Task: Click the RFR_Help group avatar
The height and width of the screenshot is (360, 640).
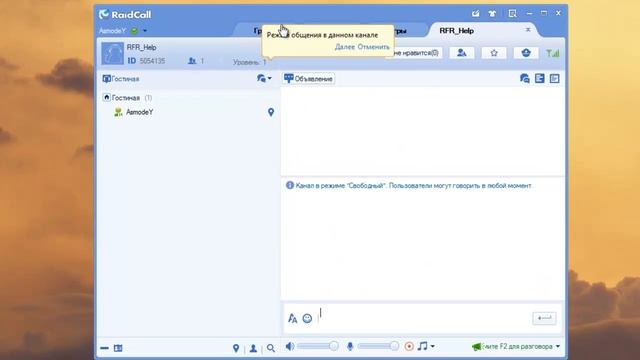Action: coord(112,53)
